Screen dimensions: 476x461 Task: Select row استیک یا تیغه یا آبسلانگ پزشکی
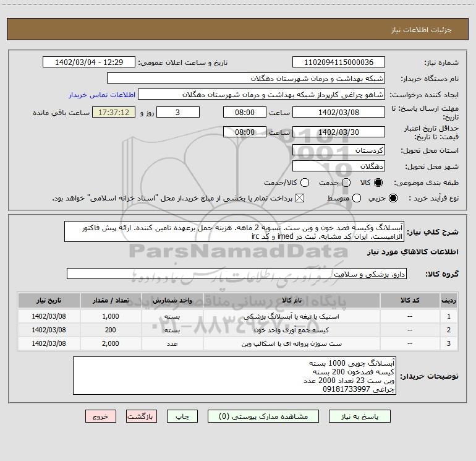pos(238,316)
